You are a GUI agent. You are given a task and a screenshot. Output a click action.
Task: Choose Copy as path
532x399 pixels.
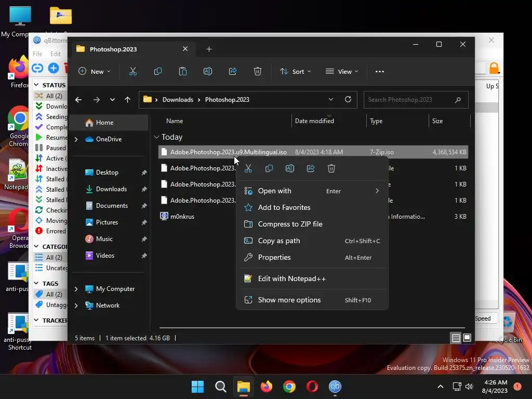[312, 241]
